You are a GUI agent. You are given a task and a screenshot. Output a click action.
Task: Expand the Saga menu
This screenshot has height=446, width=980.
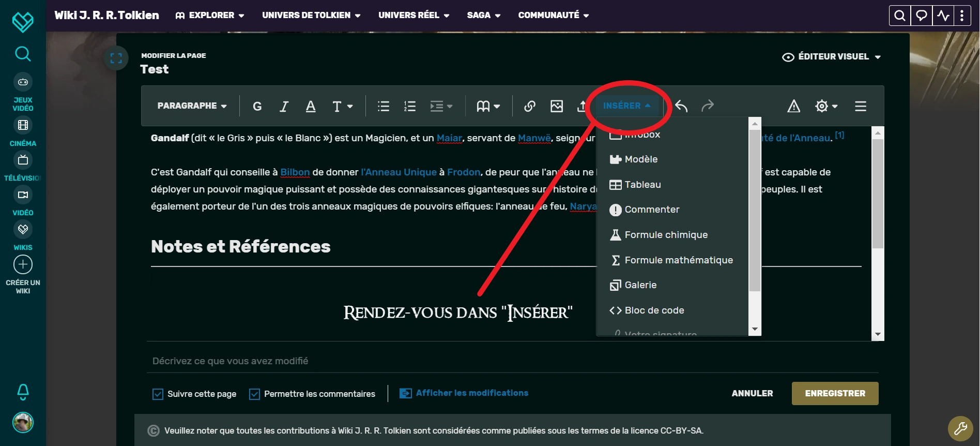pos(484,16)
